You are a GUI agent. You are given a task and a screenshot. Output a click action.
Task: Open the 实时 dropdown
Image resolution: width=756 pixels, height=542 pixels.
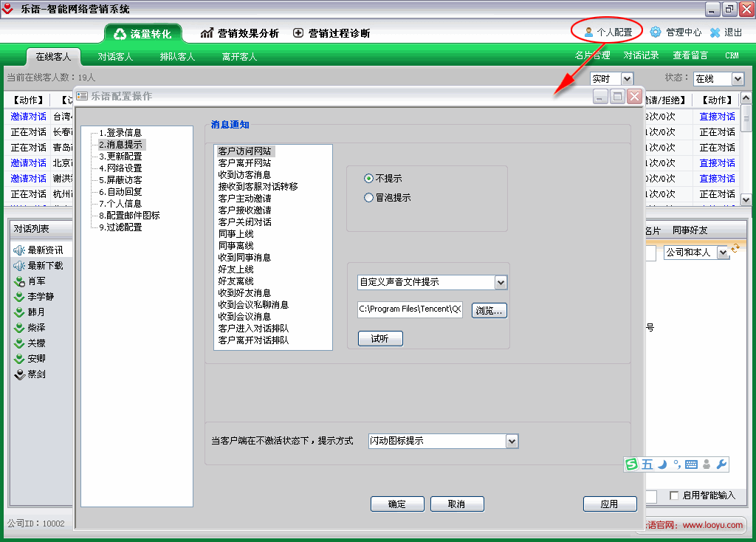click(x=627, y=78)
